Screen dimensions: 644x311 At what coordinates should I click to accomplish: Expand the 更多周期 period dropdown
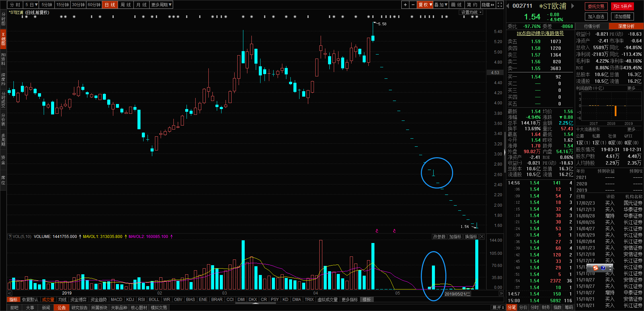[x=161, y=5]
